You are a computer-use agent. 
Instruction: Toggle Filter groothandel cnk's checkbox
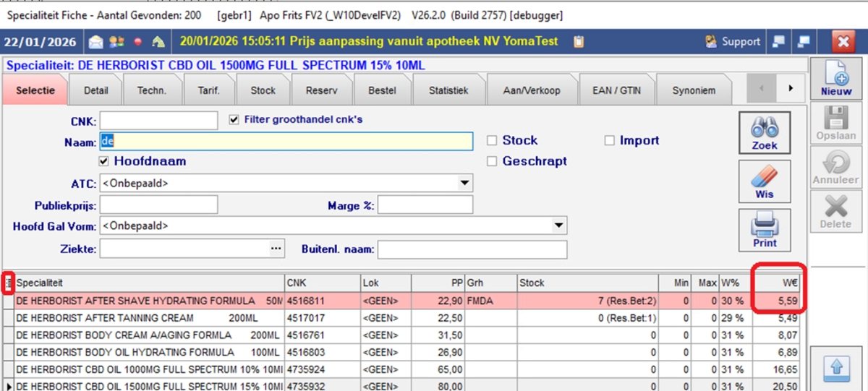[x=234, y=119]
